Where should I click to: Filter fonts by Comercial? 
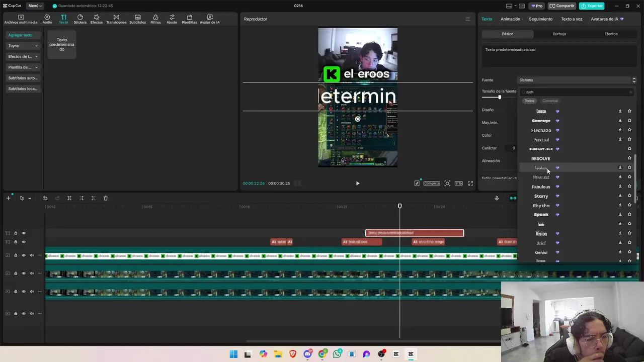[550, 101]
